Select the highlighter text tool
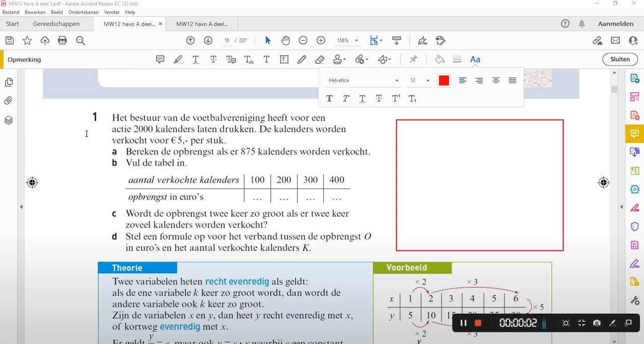 pyautogui.click(x=178, y=59)
